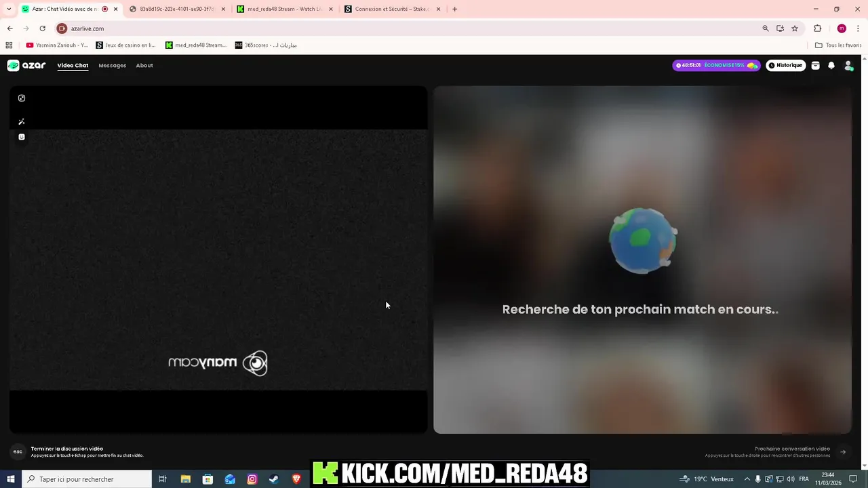Open the page zoom magnifier icon
Viewport: 868px width, 488px height.
(766, 28)
